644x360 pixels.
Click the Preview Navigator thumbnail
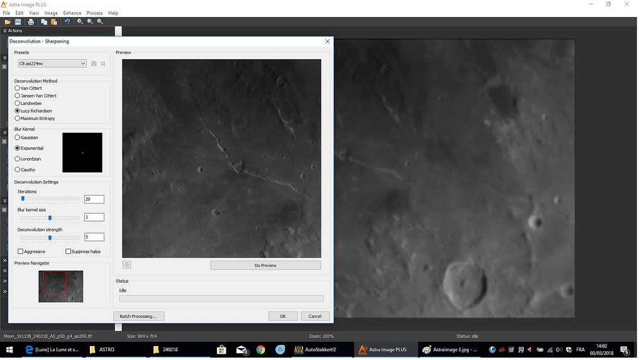pos(61,286)
